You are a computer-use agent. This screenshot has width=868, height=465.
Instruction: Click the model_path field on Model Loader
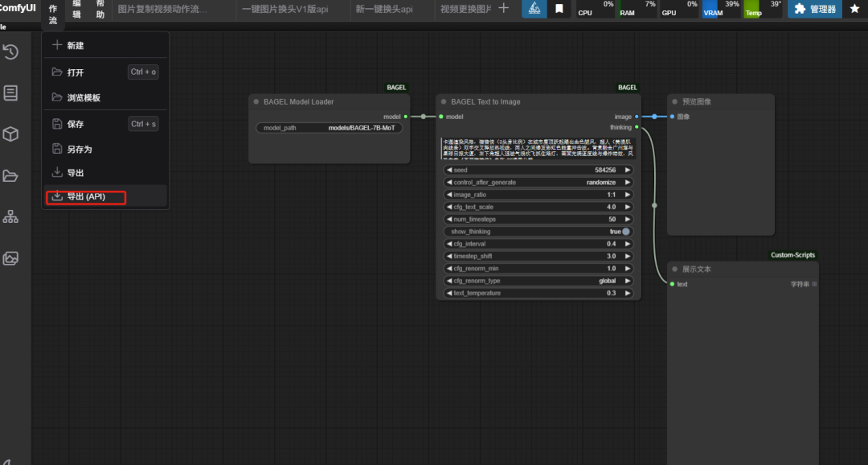coord(329,128)
